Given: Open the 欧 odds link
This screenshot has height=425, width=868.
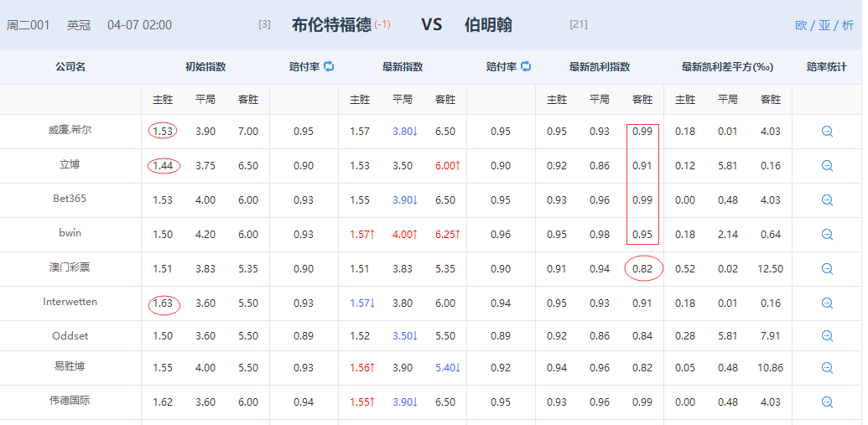Looking at the screenshot, I should coord(801,25).
